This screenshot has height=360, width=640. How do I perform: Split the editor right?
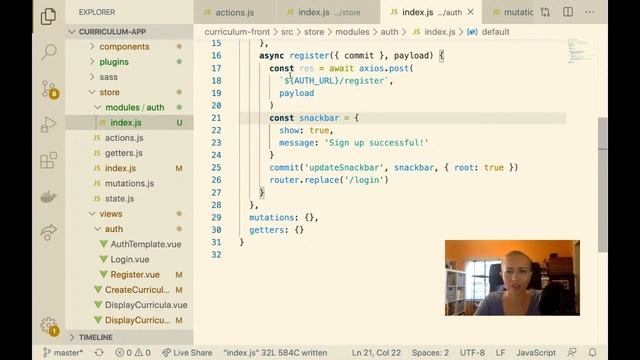(568, 12)
